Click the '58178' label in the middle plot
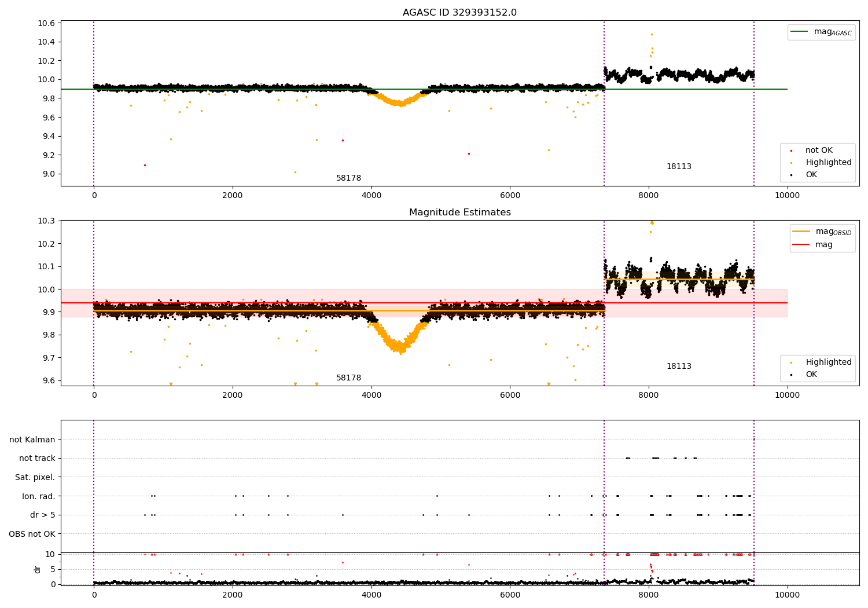868x608 pixels. pos(348,378)
